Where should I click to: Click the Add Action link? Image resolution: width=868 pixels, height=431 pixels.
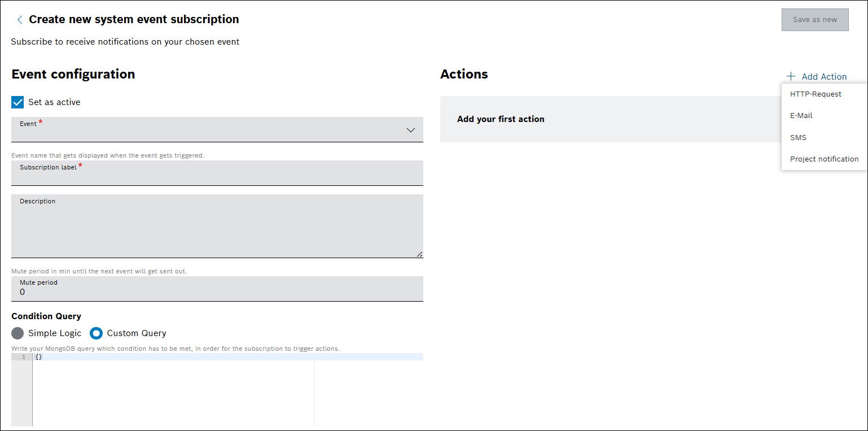824,77
